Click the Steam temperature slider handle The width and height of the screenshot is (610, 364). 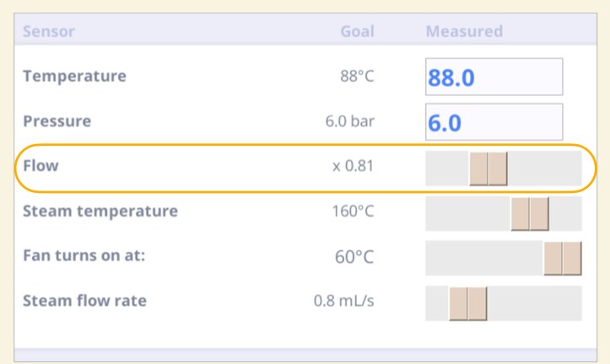530,214
